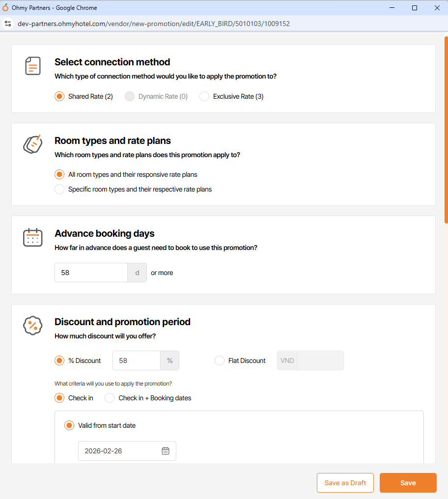Select the Shared Rate (2) option
Viewport: 448px width, 499px height.
tap(59, 96)
